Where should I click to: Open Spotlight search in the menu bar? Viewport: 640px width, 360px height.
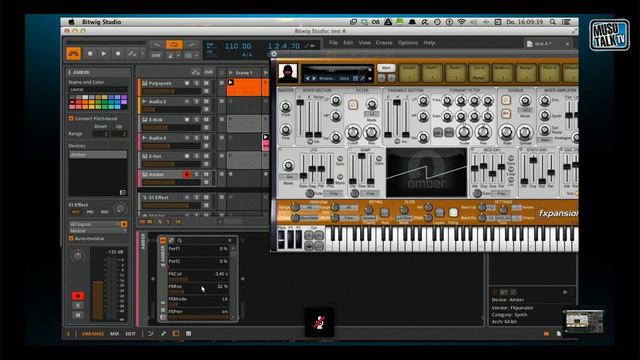pyautogui.click(x=553, y=22)
